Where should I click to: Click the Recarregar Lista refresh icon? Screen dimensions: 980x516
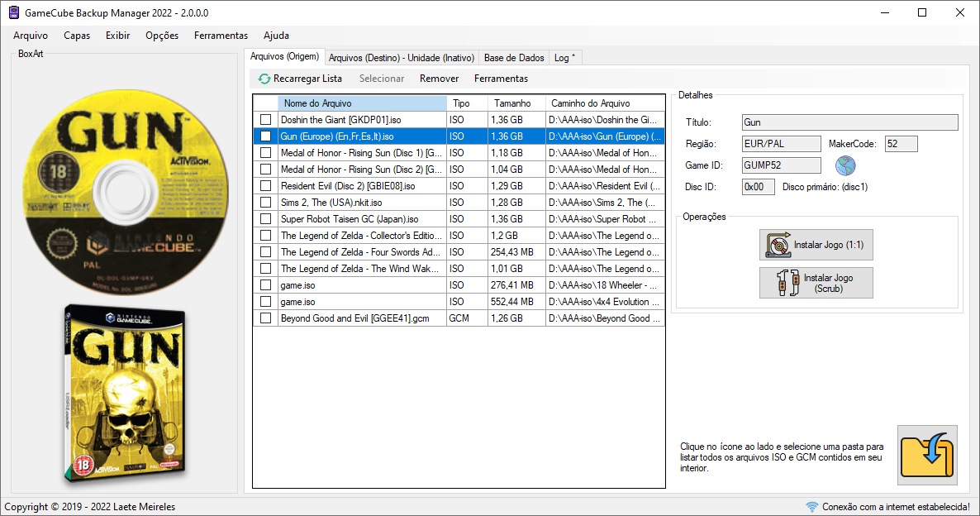click(264, 78)
